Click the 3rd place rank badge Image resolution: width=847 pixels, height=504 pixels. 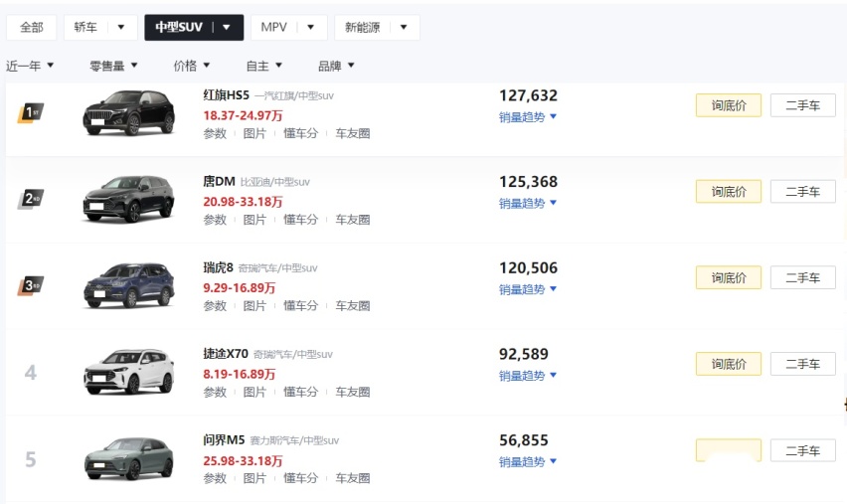pyautogui.click(x=30, y=285)
